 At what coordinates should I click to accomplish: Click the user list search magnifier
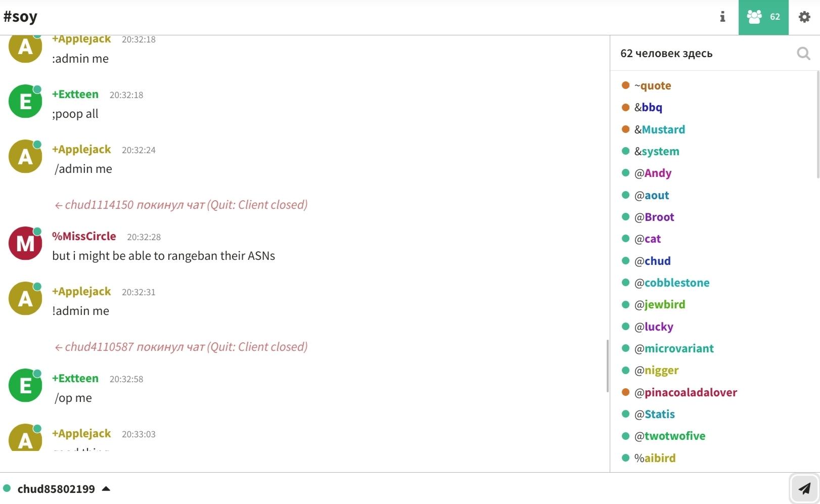[803, 53]
